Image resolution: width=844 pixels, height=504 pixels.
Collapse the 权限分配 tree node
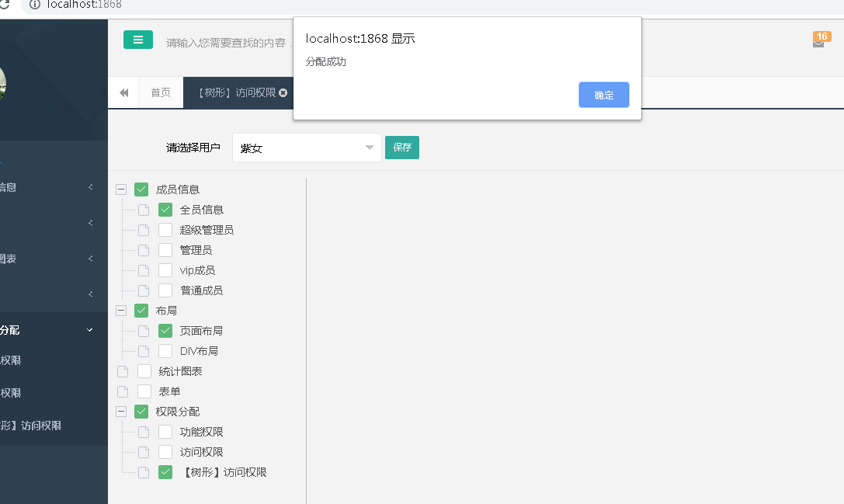click(121, 412)
